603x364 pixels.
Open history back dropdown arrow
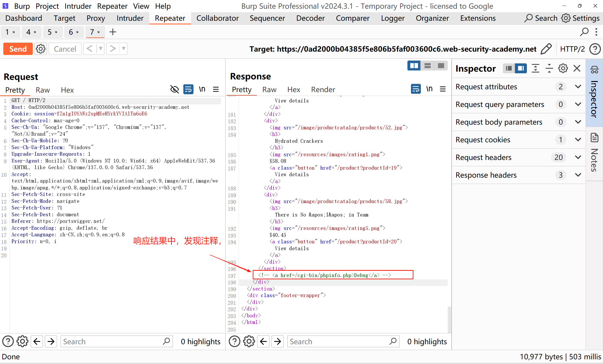click(x=101, y=49)
